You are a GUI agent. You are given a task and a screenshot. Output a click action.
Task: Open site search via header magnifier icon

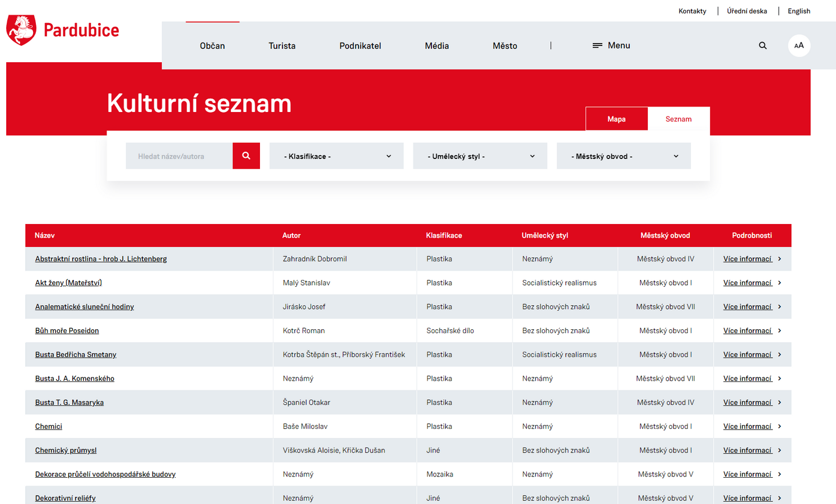[763, 45]
